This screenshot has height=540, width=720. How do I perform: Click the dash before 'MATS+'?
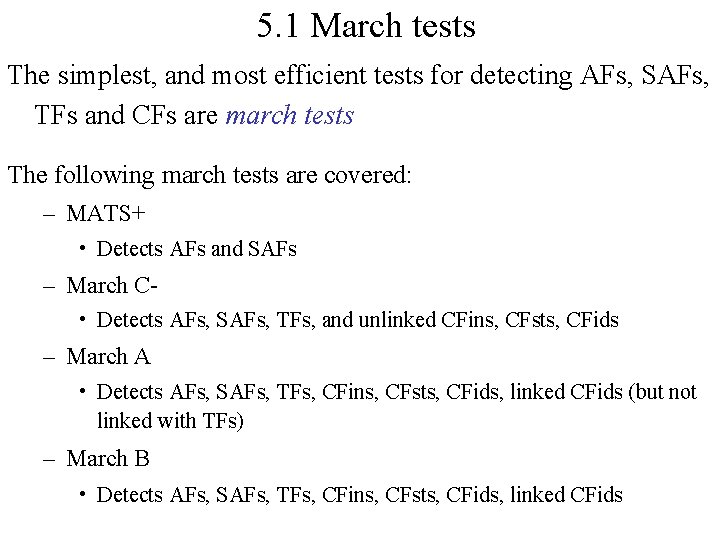click(50, 213)
